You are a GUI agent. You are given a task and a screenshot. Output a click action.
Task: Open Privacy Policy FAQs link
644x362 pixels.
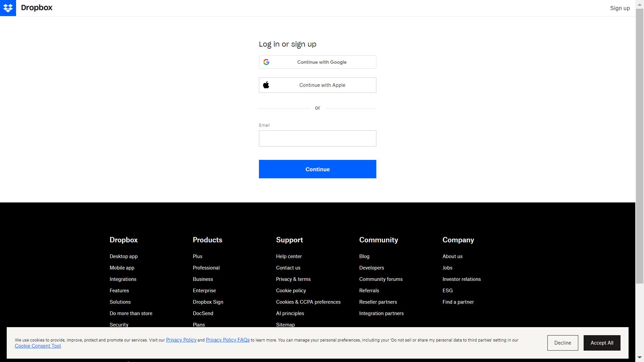[228, 340]
